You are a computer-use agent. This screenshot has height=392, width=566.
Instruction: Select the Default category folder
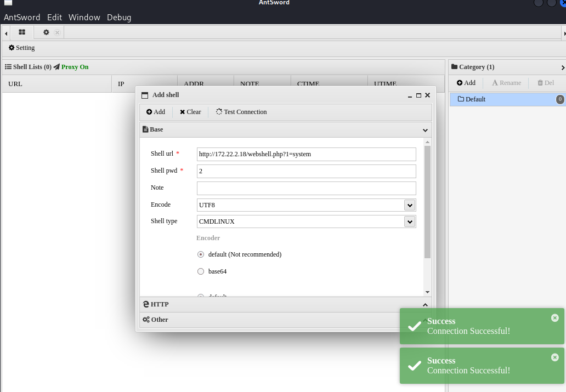pos(507,99)
